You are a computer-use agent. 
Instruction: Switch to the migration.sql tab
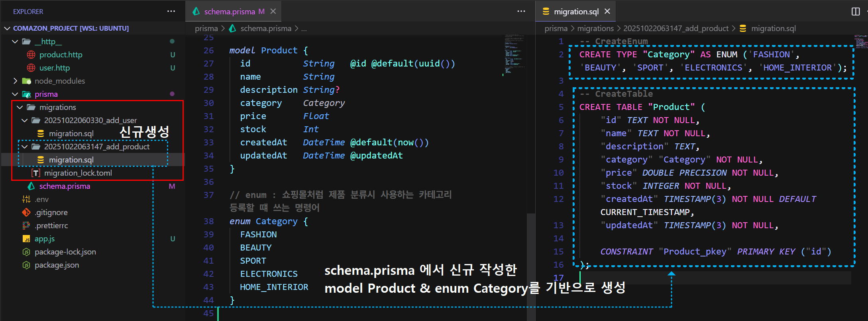[576, 12]
